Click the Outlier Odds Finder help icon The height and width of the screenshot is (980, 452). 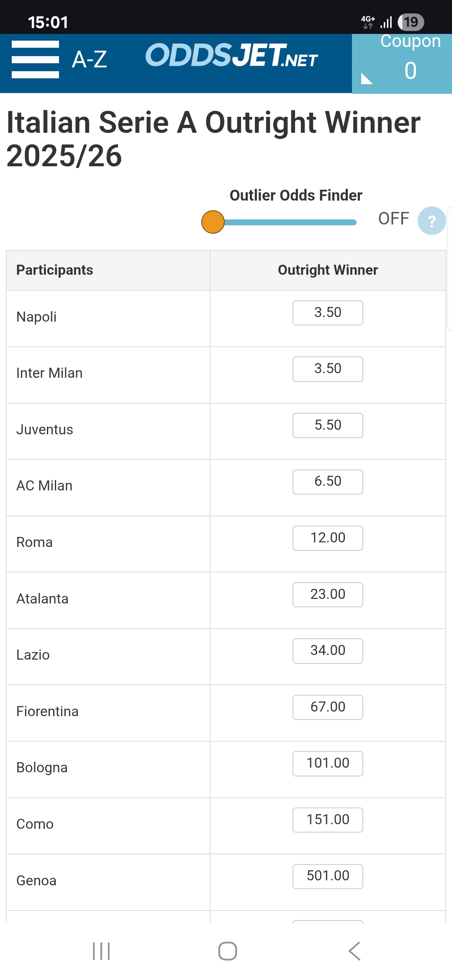coord(431,221)
